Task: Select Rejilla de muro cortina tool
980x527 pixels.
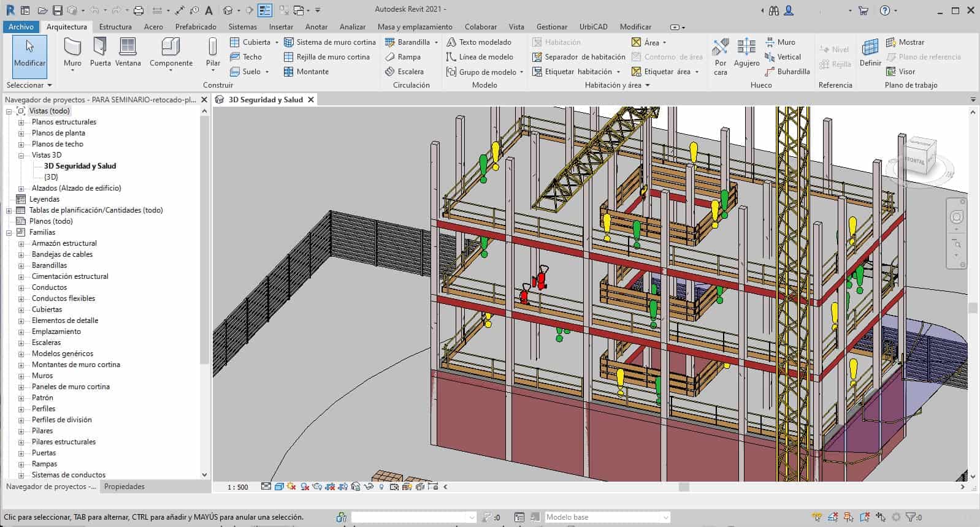Action: pos(327,57)
